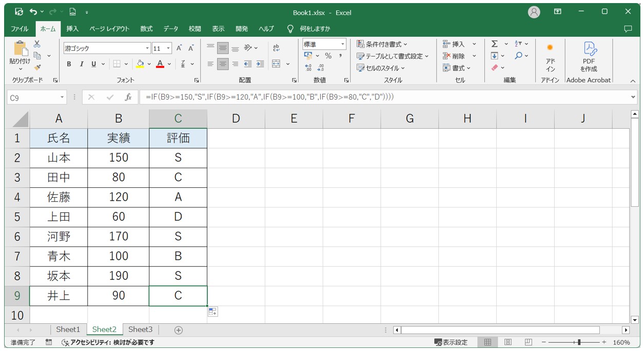Click 表示設定 in the status bar
644x351 pixels.
(451, 342)
